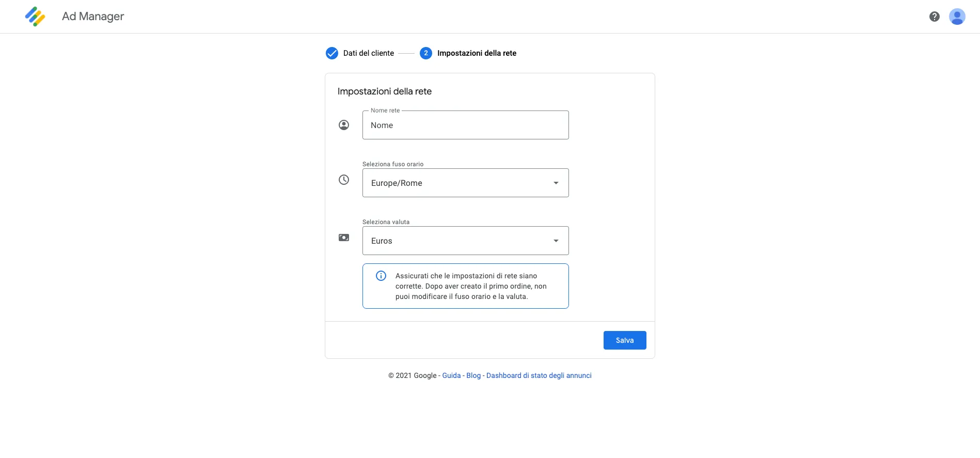Screen dimensions: 980x458
Task: Click the Ad Manager logo icon
Action: tap(35, 17)
